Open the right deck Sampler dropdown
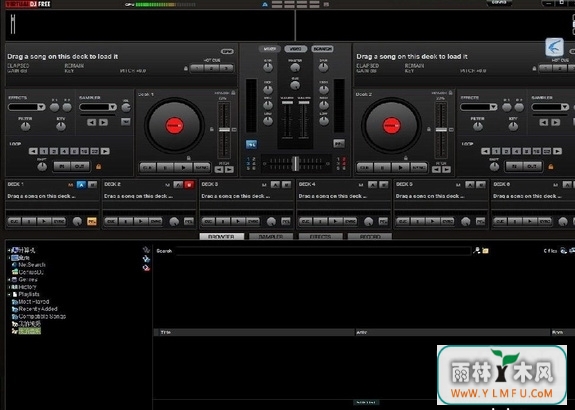This screenshot has width=575, height=410. pyautogui.click(x=550, y=107)
